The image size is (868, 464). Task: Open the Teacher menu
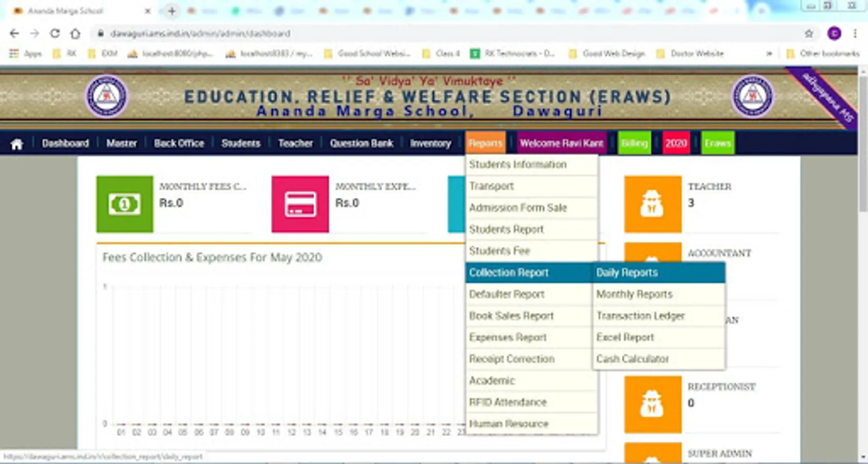pyautogui.click(x=295, y=143)
